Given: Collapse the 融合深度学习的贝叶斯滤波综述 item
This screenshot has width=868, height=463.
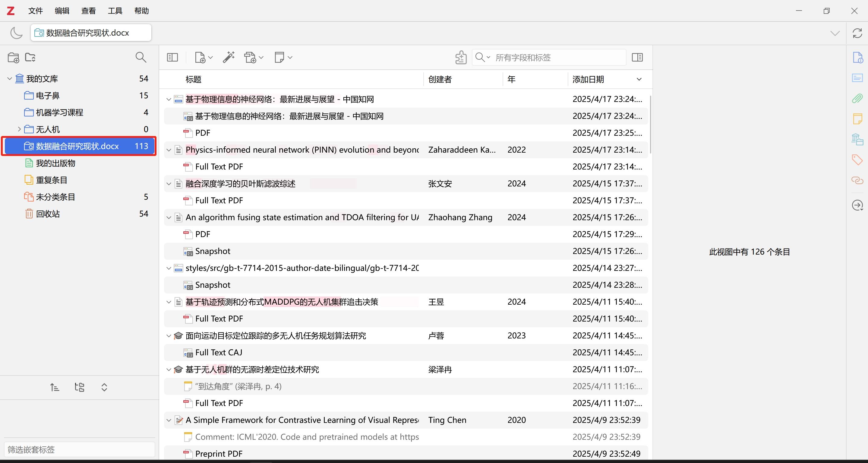Looking at the screenshot, I should coord(169,184).
